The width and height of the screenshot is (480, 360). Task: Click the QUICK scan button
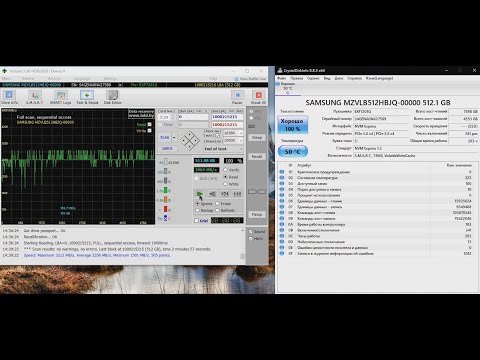point(167,148)
